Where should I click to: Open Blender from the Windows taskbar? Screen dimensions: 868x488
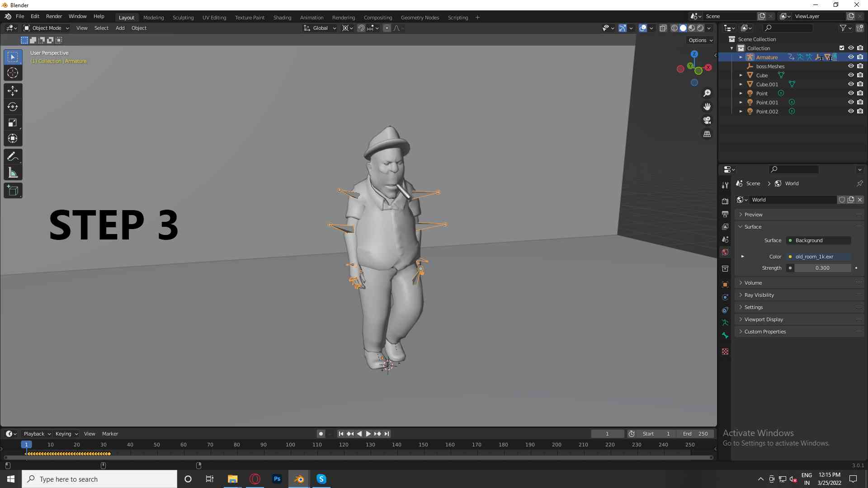click(x=298, y=479)
